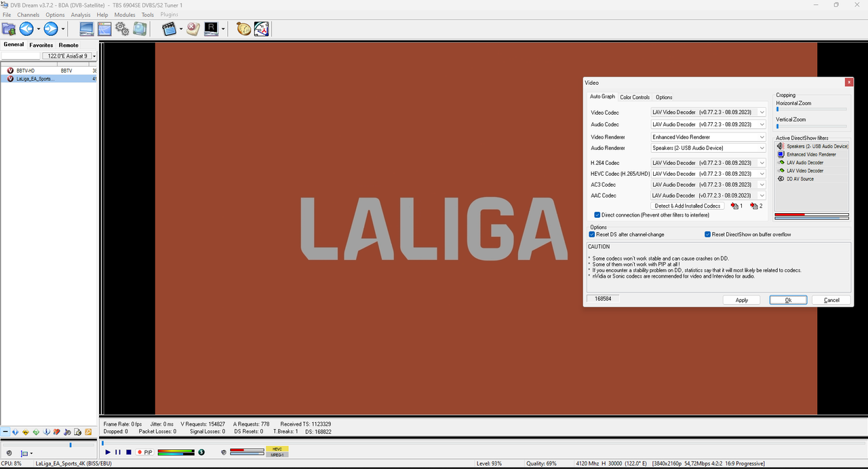The height and width of the screenshot is (469, 868).
Task: Toggle Reset DirectShow on buffer overflow
Action: click(x=707, y=234)
